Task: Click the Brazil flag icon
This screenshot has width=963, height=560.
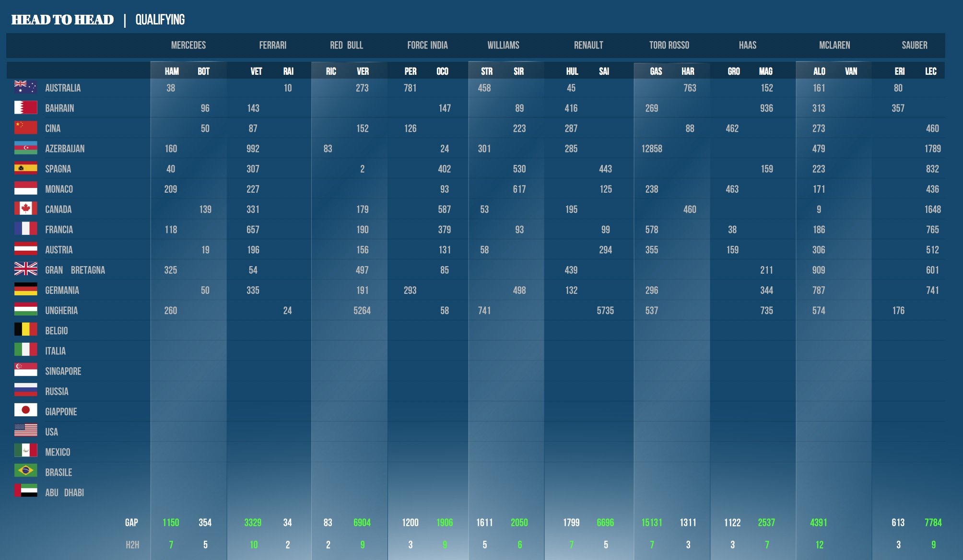Action: tap(26, 471)
